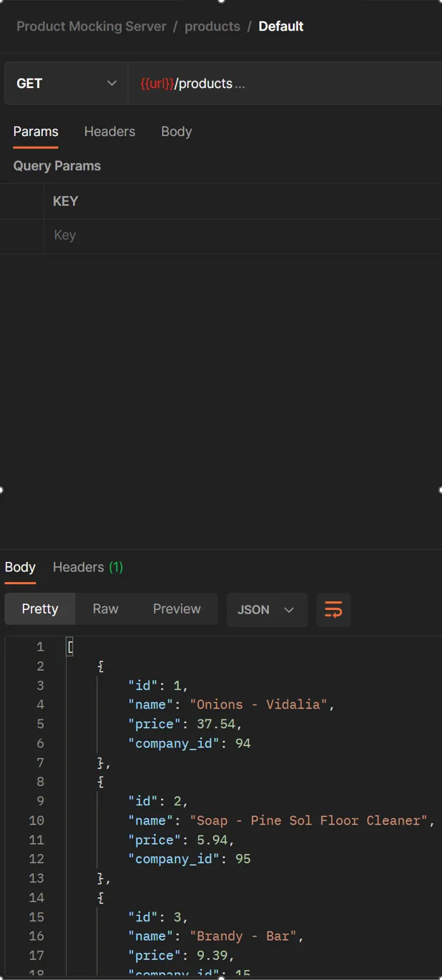The height and width of the screenshot is (980, 442).
Task: Click the company_id value 94
Action: pyautogui.click(x=243, y=744)
